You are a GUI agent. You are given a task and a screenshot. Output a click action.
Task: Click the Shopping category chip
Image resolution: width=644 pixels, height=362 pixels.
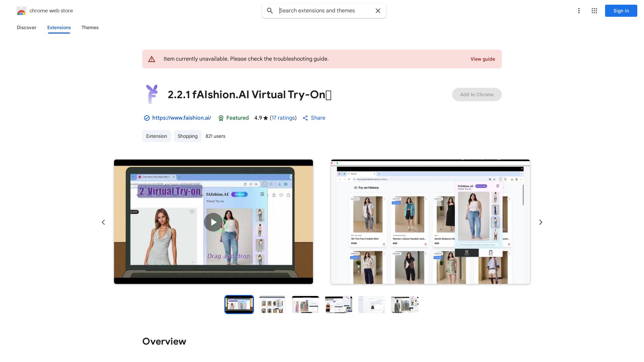(187, 136)
